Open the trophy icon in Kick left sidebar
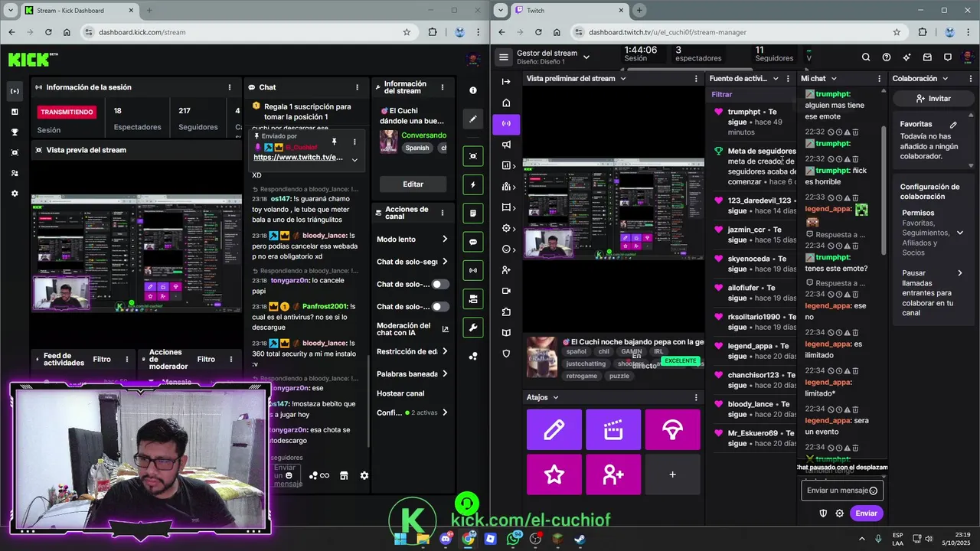Image resolution: width=980 pixels, height=551 pixels. [15, 132]
